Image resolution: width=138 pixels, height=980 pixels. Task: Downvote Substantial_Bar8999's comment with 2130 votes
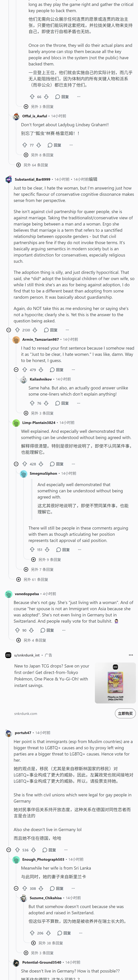click(x=35, y=330)
